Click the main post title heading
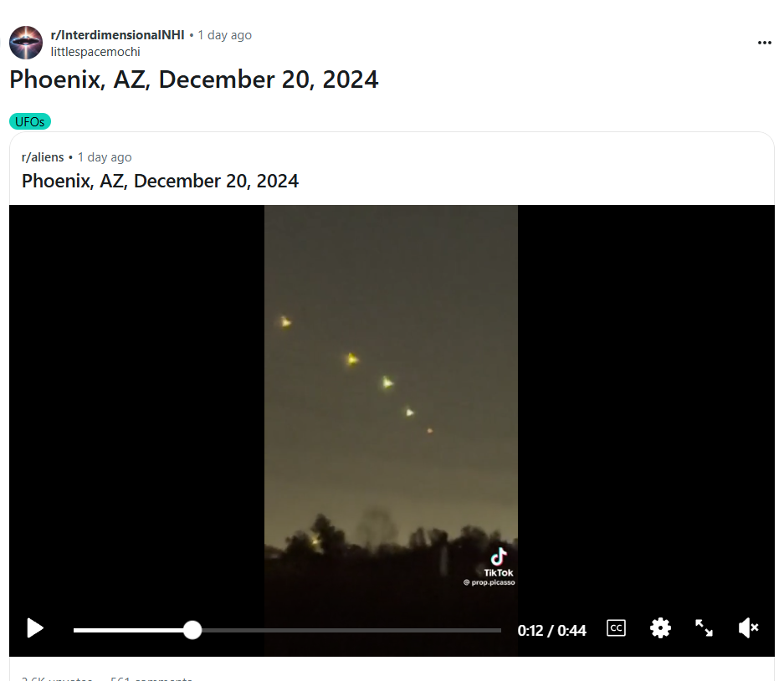 coord(194,79)
